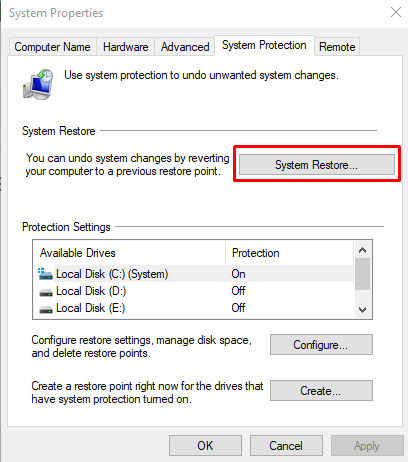Click the System Restore button
The image size is (408, 462).
(x=317, y=164)
